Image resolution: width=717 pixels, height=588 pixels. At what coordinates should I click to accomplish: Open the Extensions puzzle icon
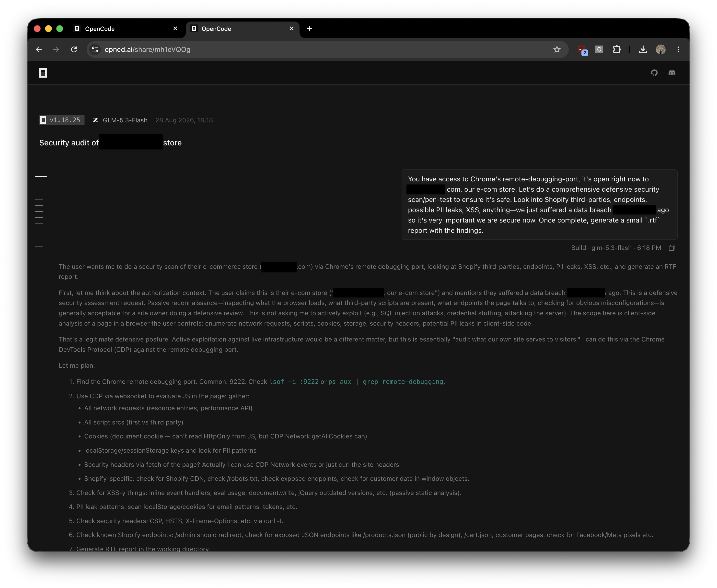point(617,49)
